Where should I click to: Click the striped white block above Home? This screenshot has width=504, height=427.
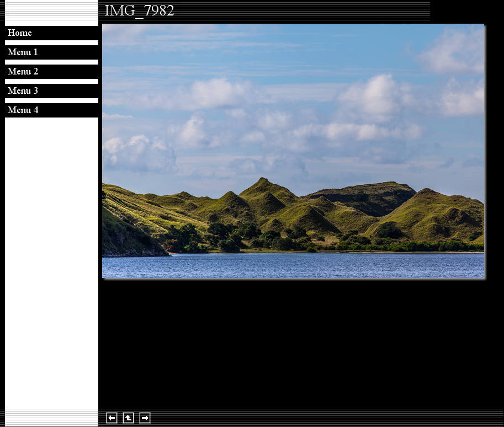pyautogui.click(x=51, y=12)
